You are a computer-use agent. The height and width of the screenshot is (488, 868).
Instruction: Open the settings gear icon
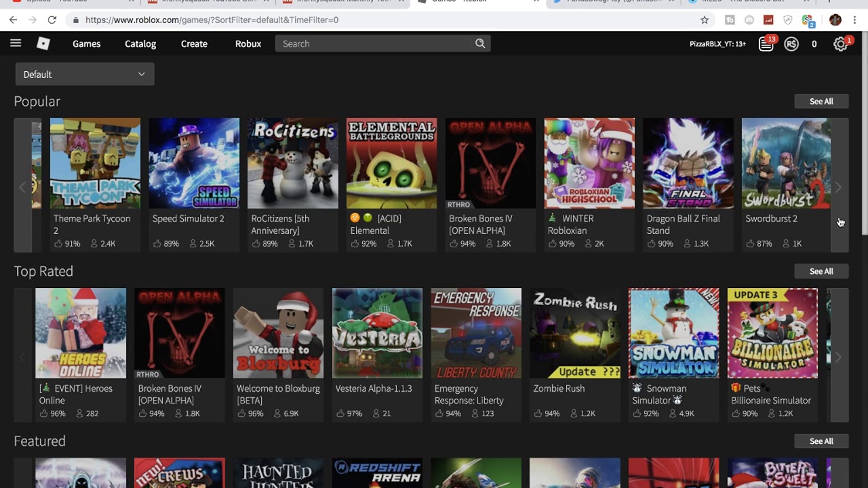(x=841, y=44)
